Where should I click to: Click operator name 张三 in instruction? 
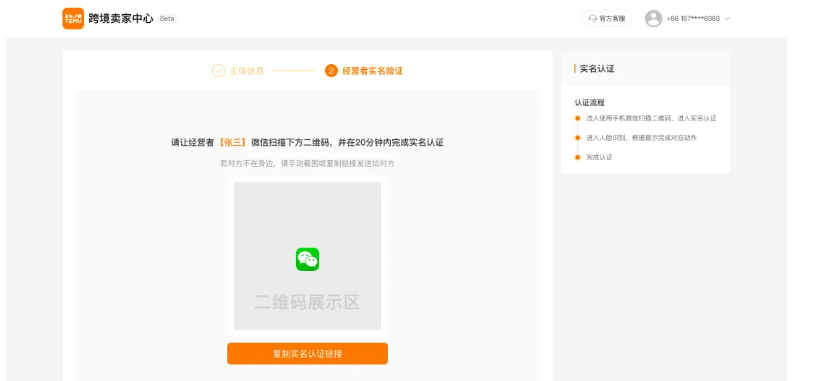click(232, 143)
